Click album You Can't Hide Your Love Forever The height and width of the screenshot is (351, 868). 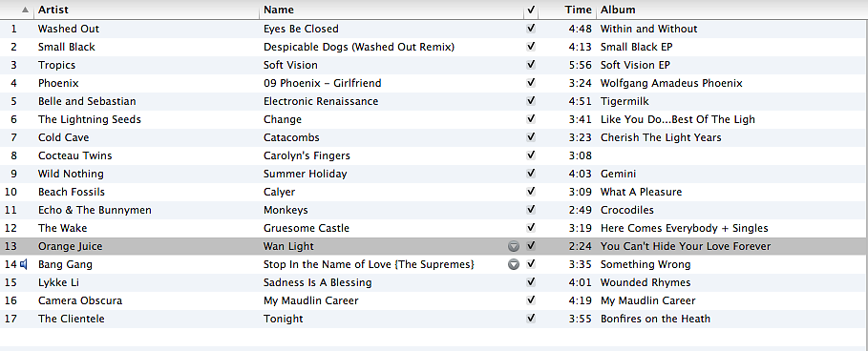coord(686,246)
